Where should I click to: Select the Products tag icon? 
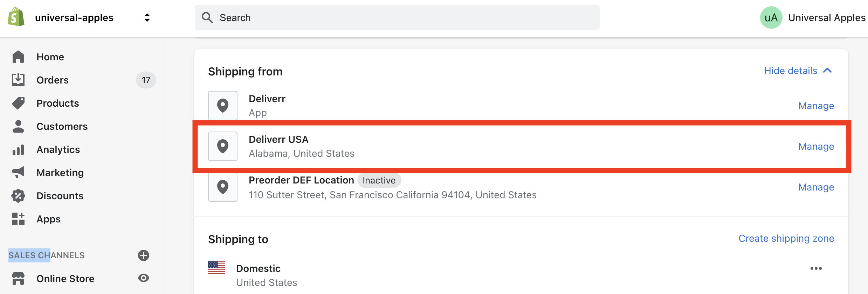tap(18, 103)
